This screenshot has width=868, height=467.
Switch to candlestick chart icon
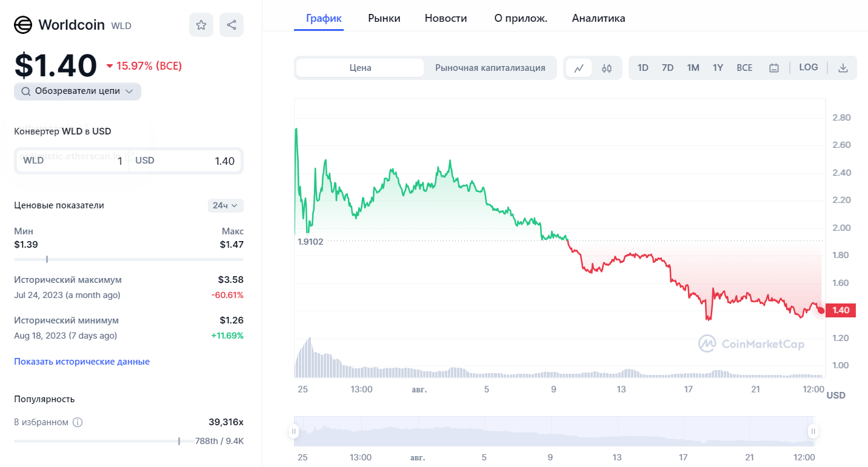(607, 68)
